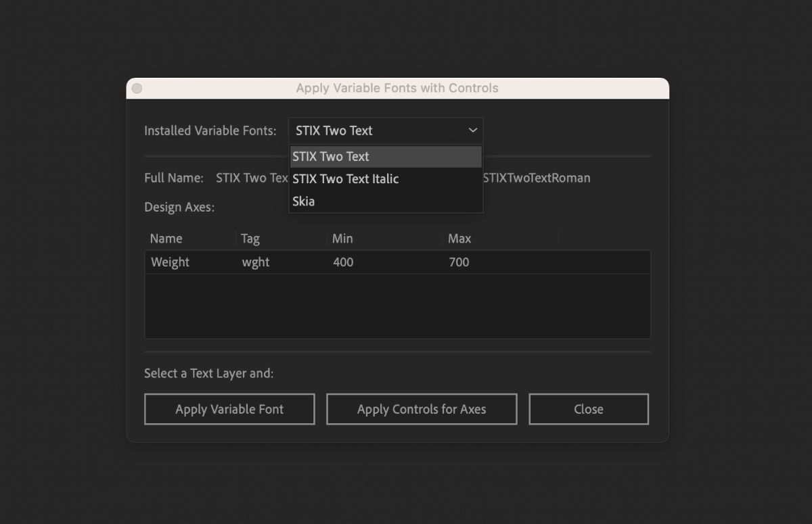Select the "Skia" font entry

(x=303, y=201)
